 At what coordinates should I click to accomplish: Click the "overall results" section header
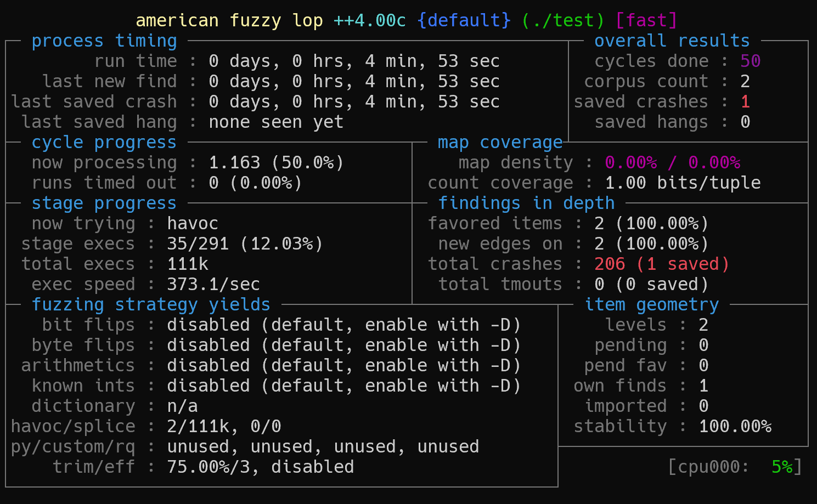(672, 41)
